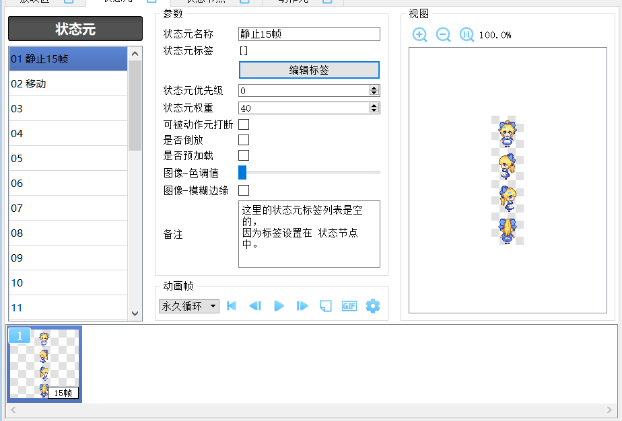Click the zoom in magnifier icon

pyautogui.click(x=420, y=35)
